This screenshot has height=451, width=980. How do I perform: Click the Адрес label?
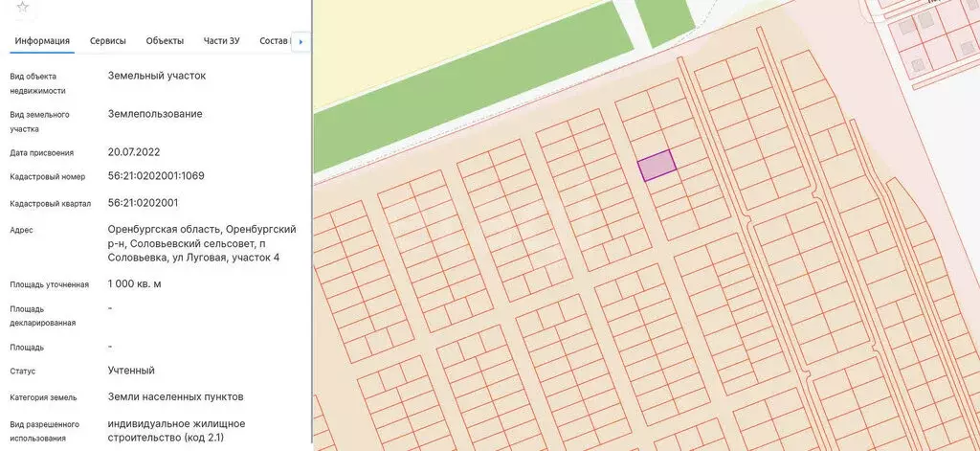(x=21, y=230)
